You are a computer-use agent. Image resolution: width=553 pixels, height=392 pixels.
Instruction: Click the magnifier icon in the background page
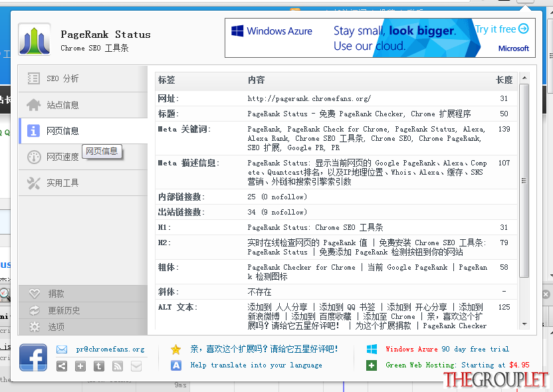pyautogui.click(x=5, y=294)
